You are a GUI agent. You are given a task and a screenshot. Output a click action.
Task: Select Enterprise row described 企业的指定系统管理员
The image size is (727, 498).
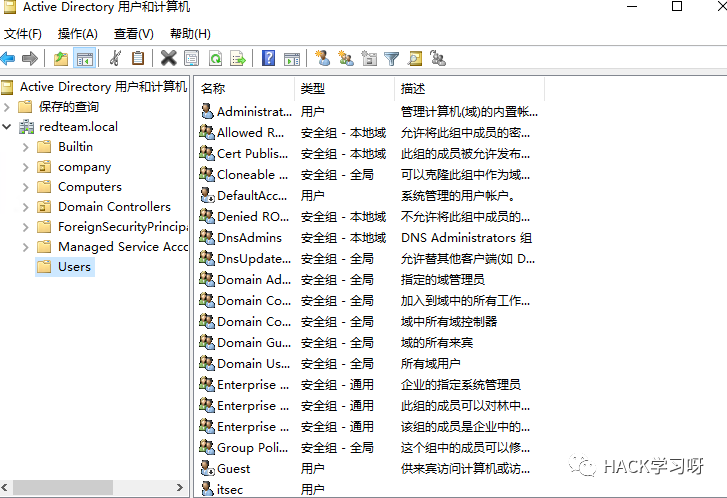pos(369,384)
